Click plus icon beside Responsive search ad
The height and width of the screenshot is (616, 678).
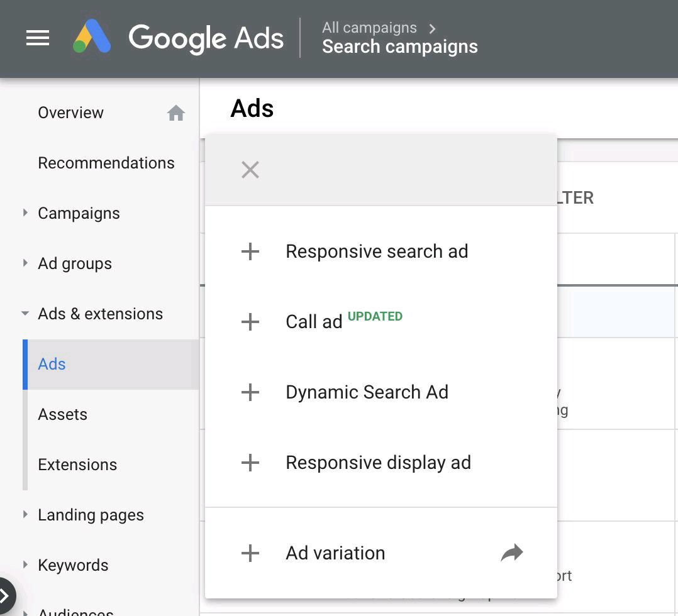250,251
